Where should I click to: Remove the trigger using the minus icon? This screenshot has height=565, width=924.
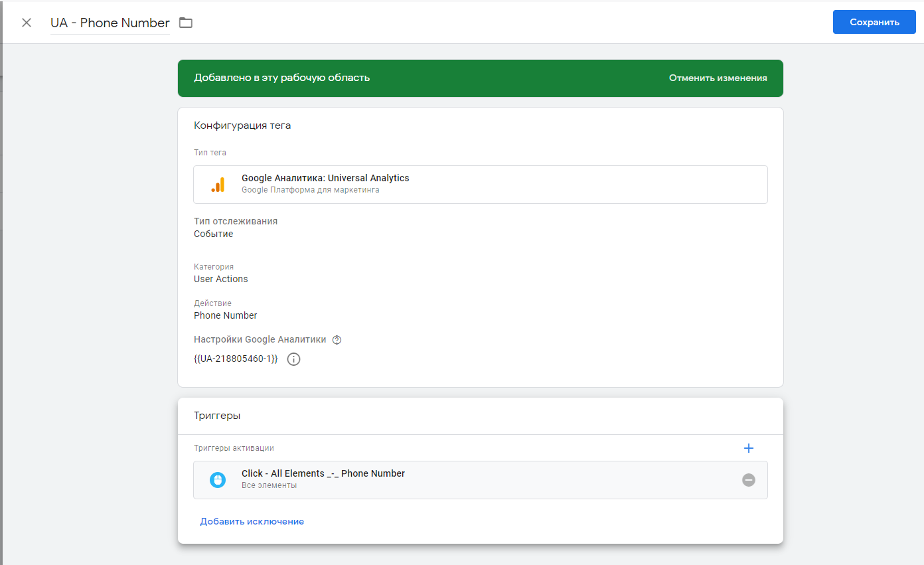pos(749,480)
